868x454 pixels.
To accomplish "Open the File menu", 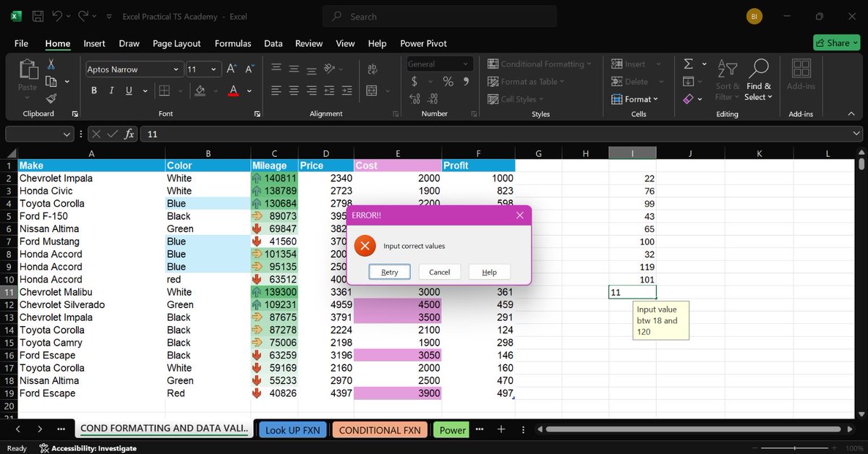I will point(21,43).
